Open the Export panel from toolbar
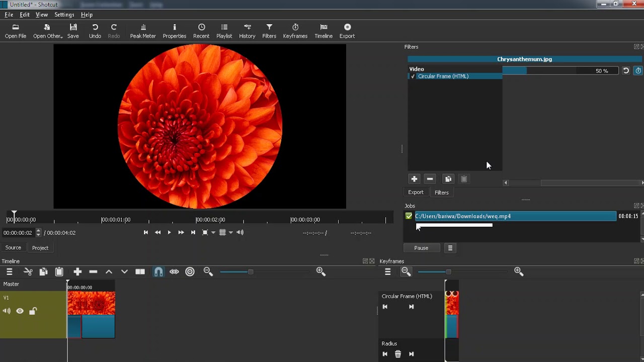The width and height of the screenshot is (644, 362). point(347,31)
